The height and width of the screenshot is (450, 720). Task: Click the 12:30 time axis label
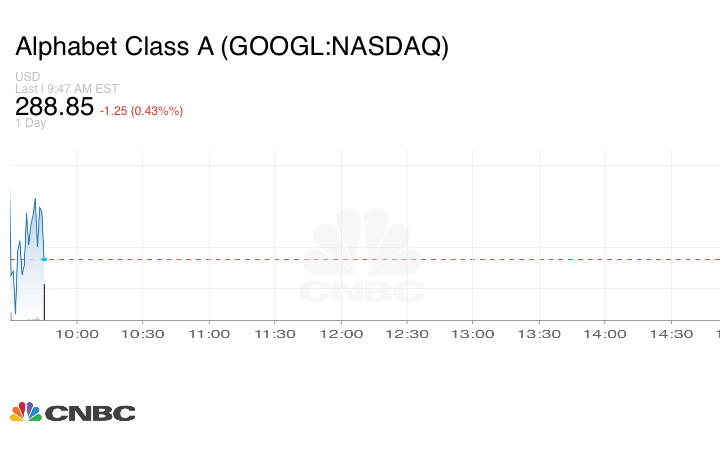pos(406,334)
